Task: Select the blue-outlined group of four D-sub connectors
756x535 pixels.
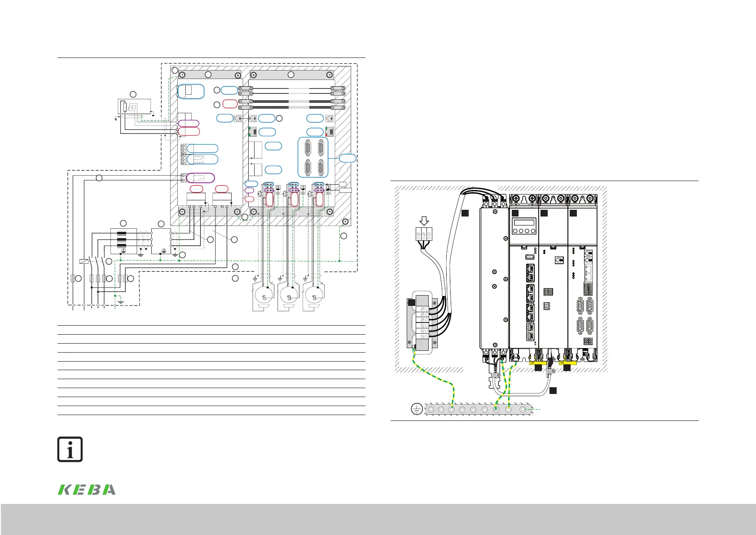Action: pyautogui.click(x=313, y=157)
